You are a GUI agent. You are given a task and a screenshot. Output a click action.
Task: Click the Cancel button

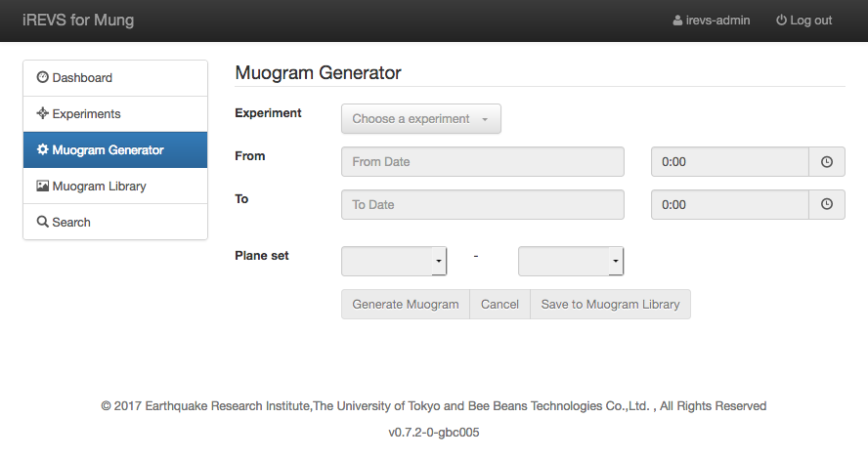pos(499,305)
